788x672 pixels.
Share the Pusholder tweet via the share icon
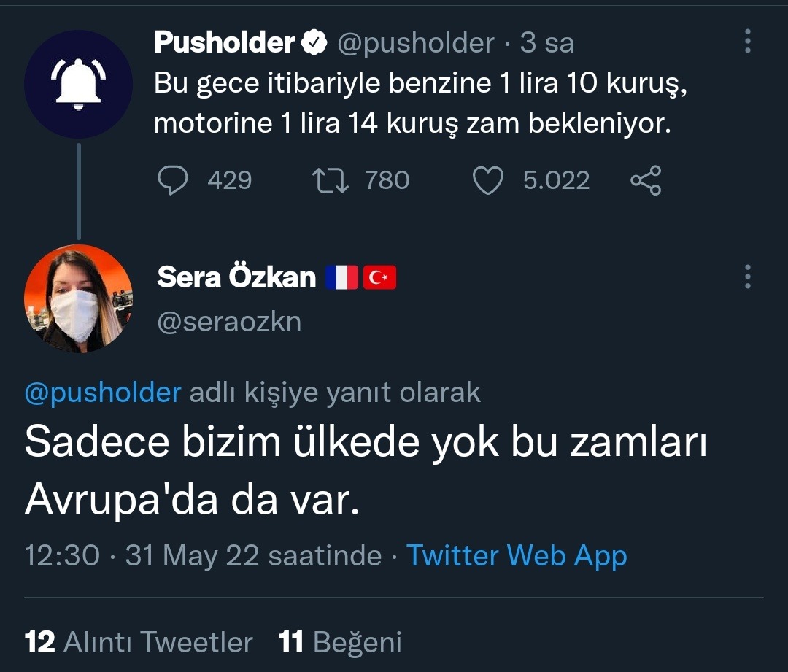click(646, 180)
